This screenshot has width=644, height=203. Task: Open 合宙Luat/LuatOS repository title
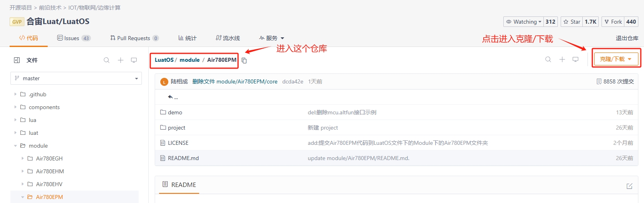pos(58,21)
